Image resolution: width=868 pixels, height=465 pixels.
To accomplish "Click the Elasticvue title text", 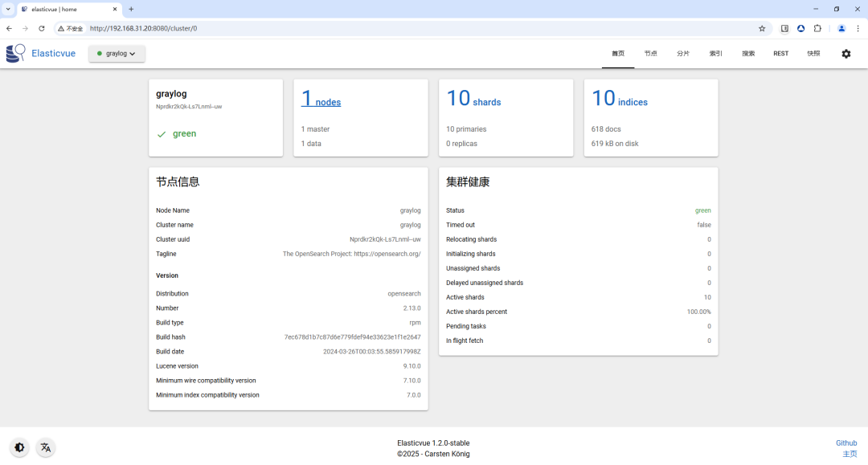I will point(53,54).
